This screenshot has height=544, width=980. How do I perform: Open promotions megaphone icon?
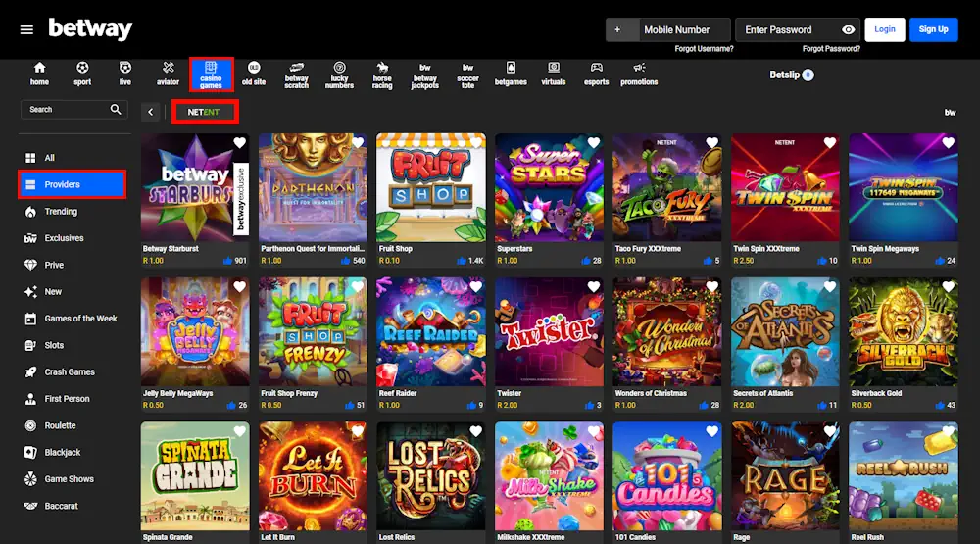pyautogui.click(x=639, y=68)
